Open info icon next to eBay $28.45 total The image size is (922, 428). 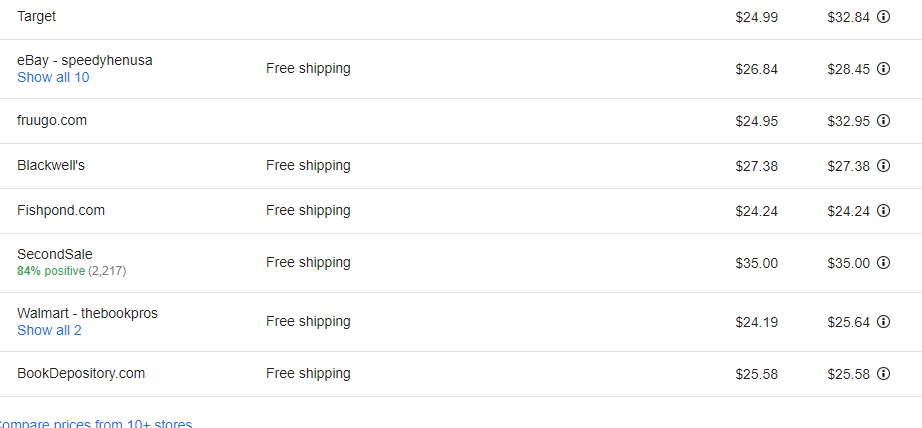point(883,69)
